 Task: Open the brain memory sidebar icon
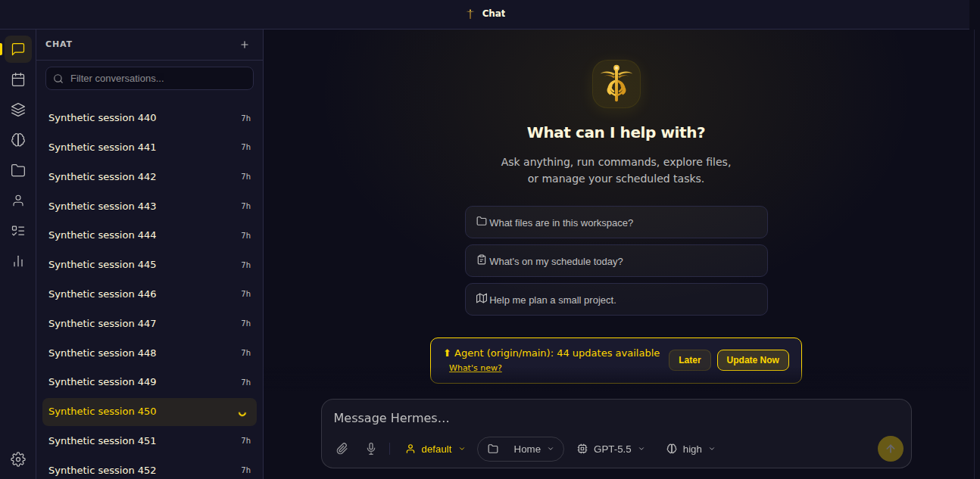(x=18, y=140)
